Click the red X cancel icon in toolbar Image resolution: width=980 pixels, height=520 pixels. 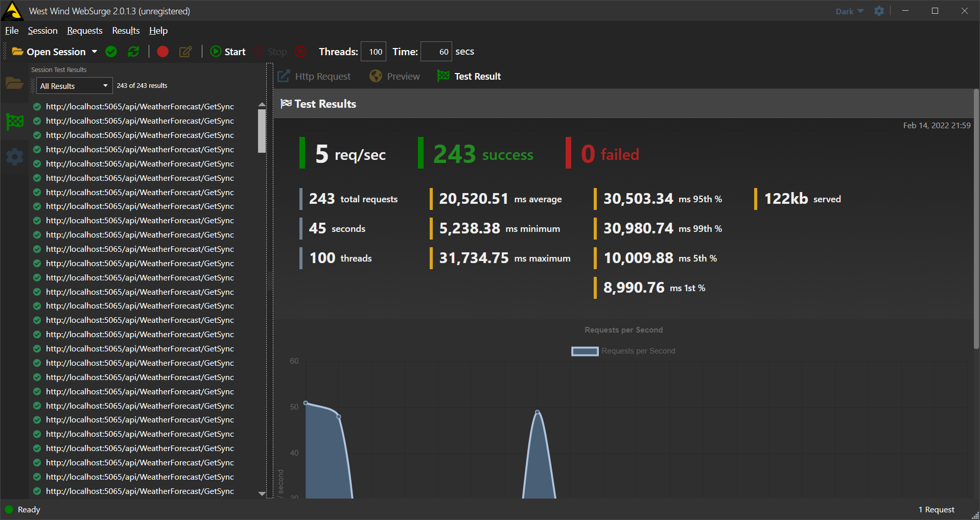tap(301, 52)
